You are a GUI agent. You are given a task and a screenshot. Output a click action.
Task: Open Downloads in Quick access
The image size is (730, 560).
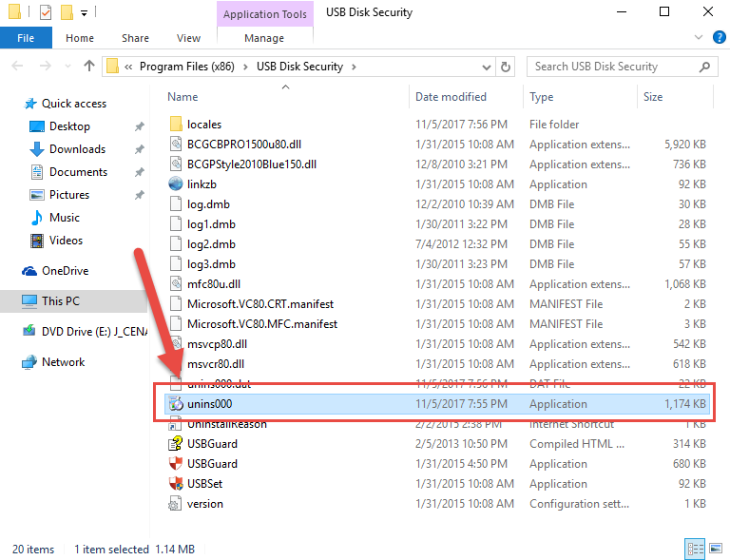77,149
